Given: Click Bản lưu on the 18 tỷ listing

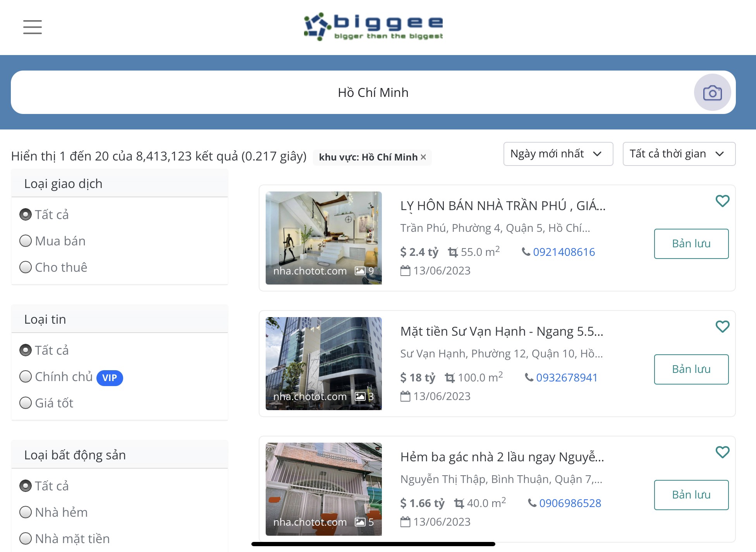Looking at the screenshot, I should [691, 369].
